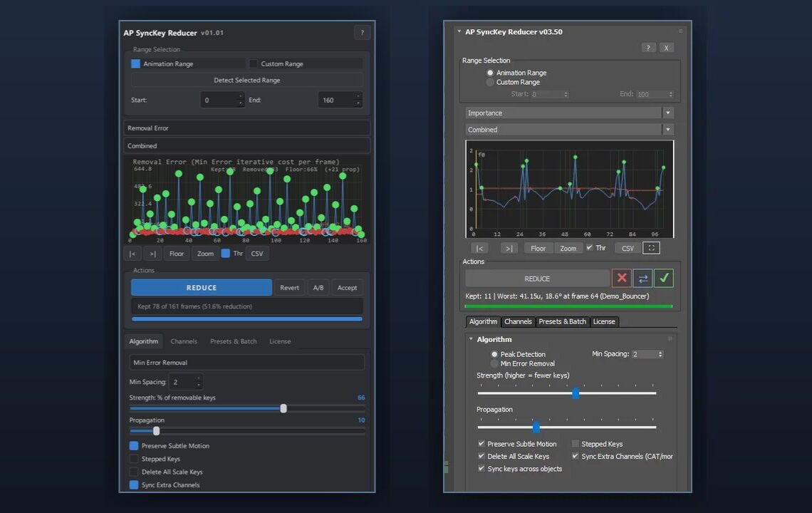This screenshot has height=513, width=812.
Task: Expand graph to fullscreen in v03.50
Action: point(651,248)
